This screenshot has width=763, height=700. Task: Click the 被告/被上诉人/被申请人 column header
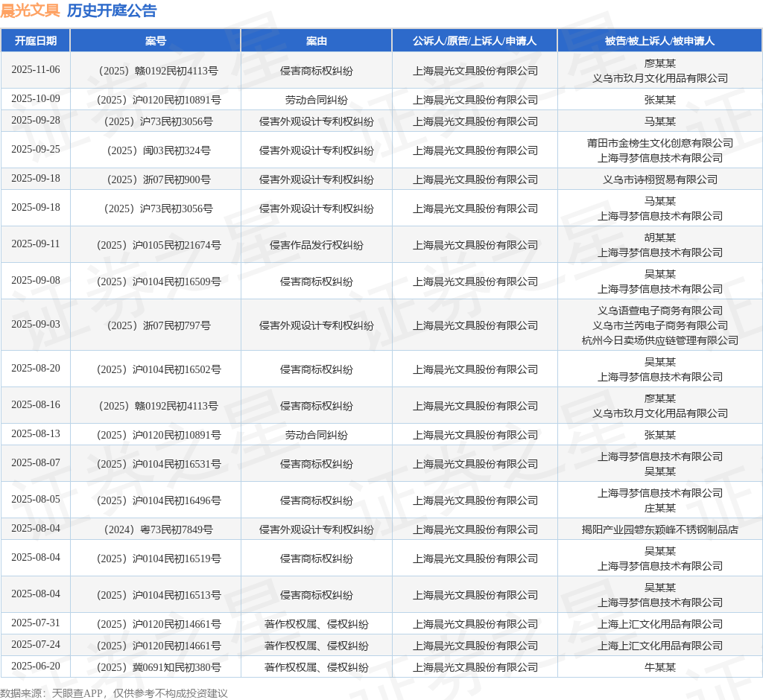(660, 41)
